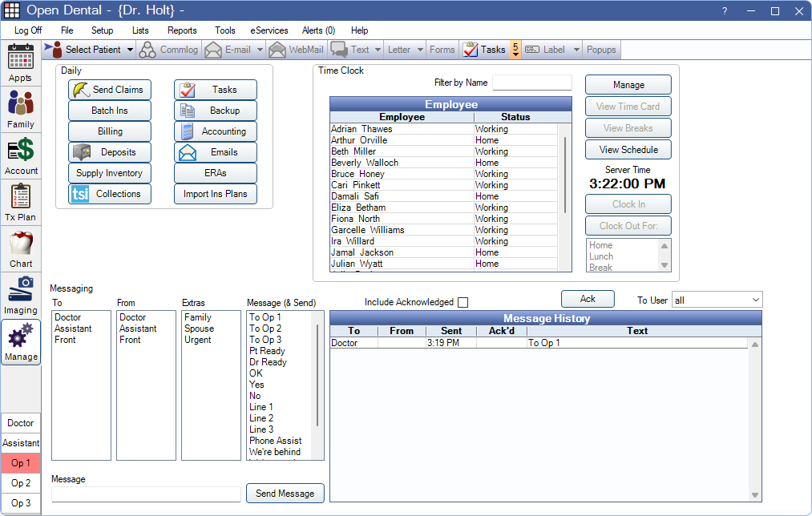Click the Popups toolbar button
The width and height of the screenshot is (812, 516).
click(x=601, y=50)
